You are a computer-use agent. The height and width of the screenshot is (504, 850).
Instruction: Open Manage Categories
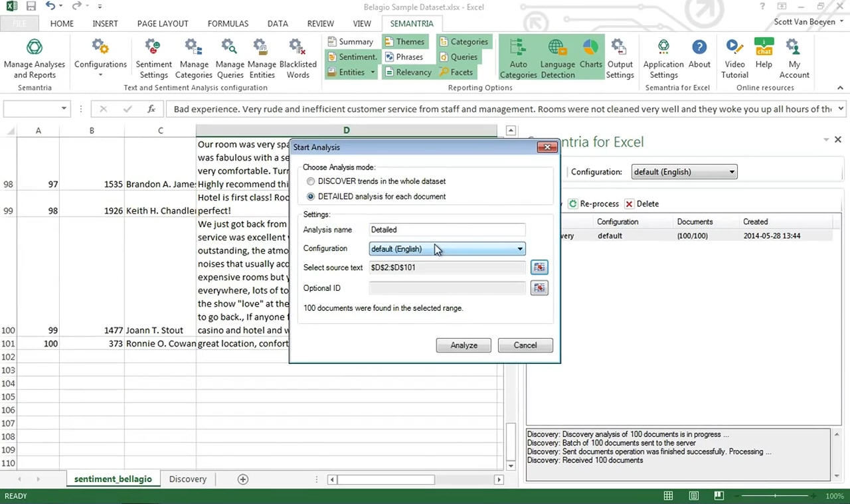click(194, 58)
